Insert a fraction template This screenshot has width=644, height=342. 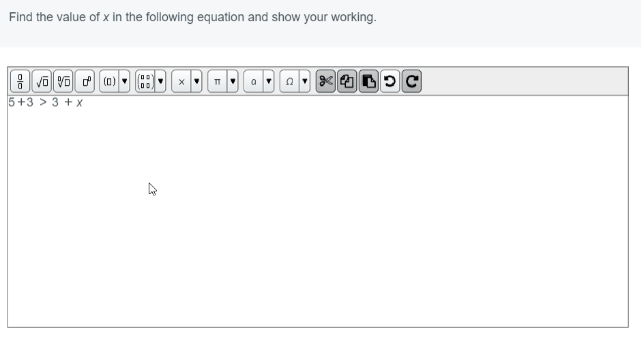20,81
